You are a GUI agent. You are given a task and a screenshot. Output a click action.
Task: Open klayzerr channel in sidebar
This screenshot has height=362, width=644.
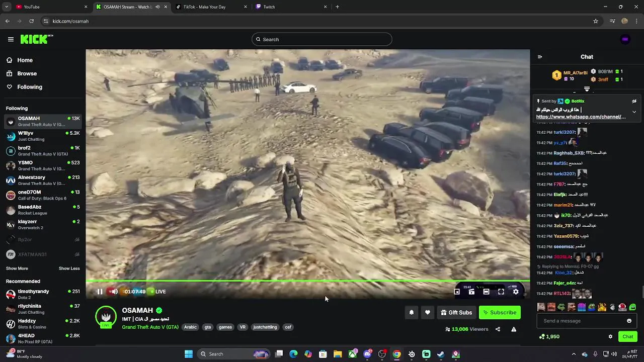click(43, 224)
